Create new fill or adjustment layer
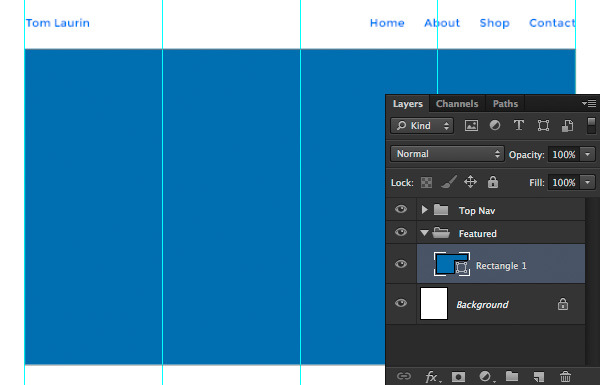The width and height of the screenshot is (600, 385). point(486,377)
